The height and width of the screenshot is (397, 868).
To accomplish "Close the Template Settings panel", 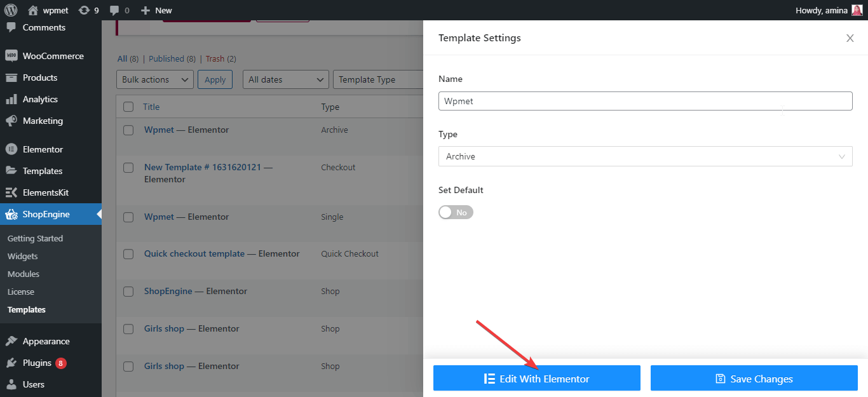I will tap(850, 38).
